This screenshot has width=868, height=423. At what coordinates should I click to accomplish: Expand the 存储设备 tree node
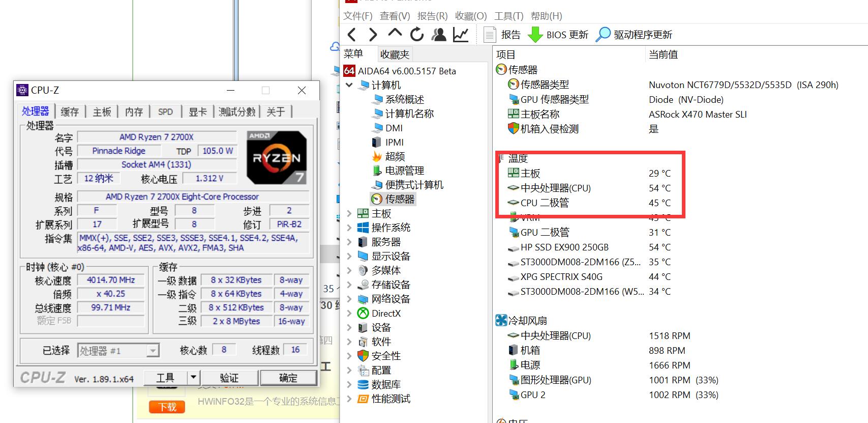349,285
